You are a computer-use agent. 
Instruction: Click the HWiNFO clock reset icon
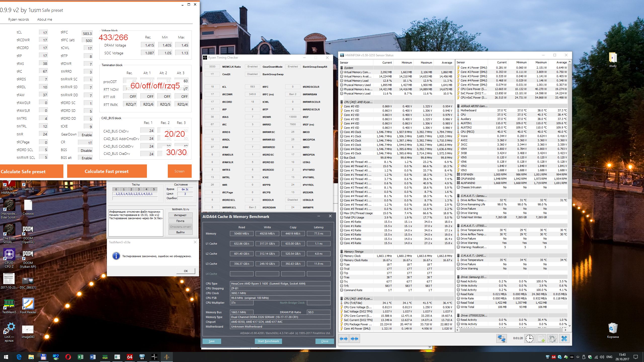point(529,339)
